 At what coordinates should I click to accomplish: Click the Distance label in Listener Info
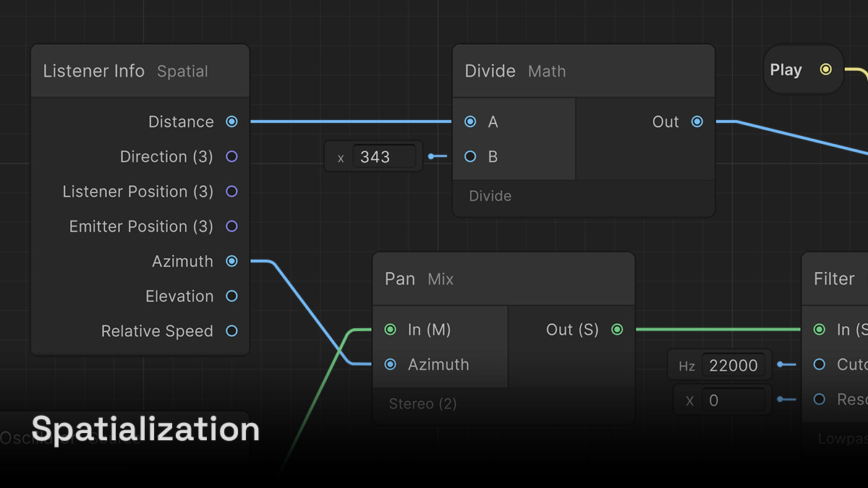tap(181, 121)
